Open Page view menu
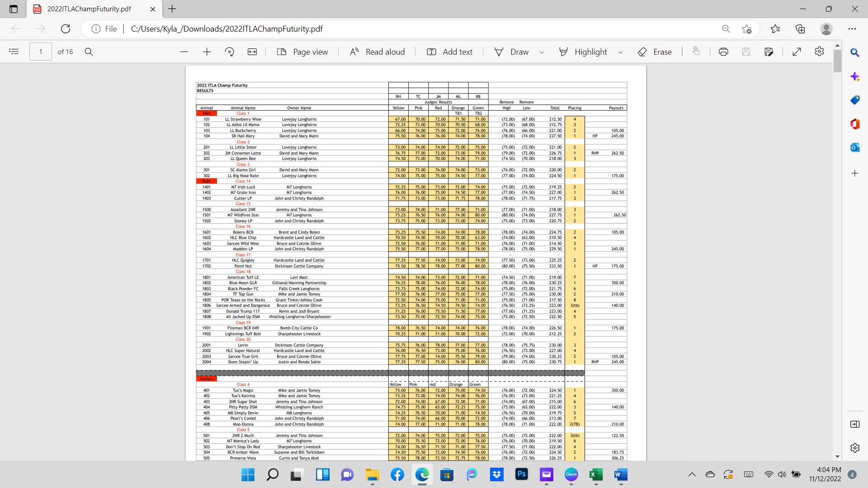 click(302, 52)
